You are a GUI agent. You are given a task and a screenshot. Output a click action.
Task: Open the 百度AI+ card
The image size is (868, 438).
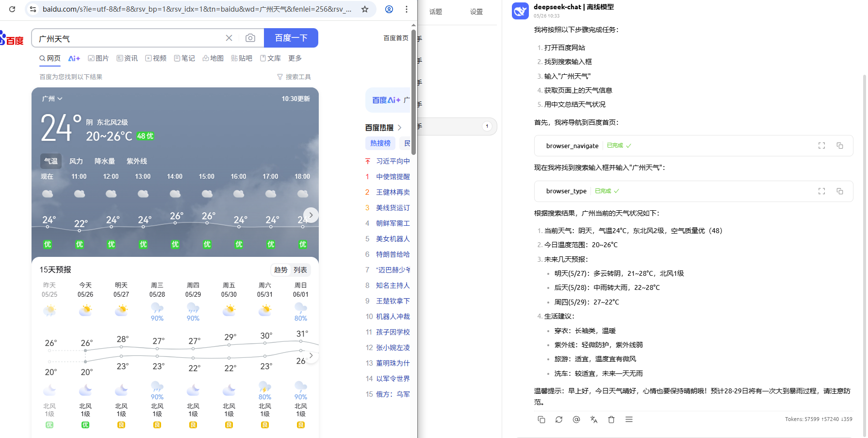point(388,100)
